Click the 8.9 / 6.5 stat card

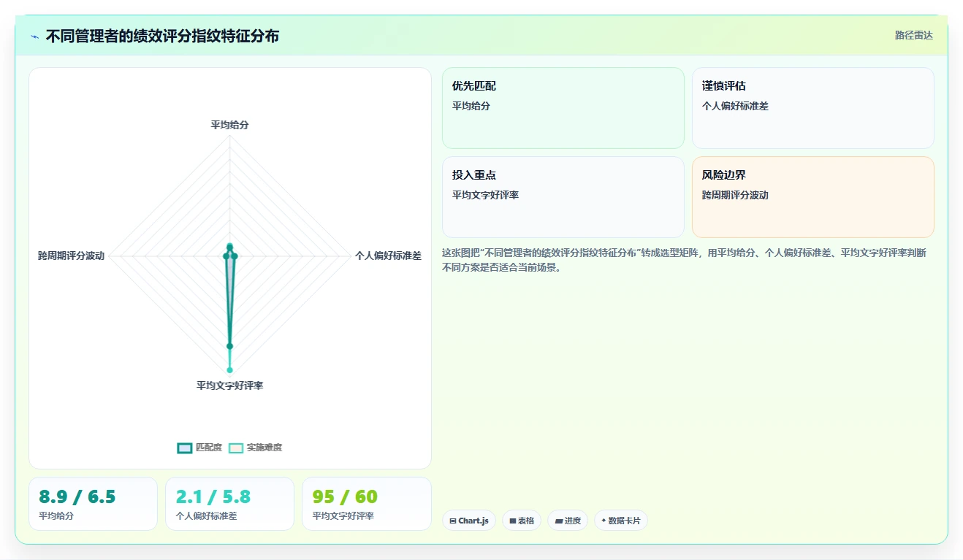point(93,504)
